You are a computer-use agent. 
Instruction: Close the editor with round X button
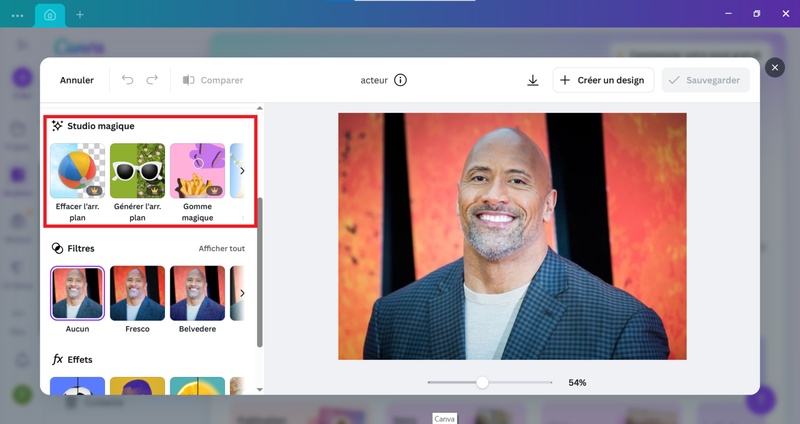coord(774,67)
